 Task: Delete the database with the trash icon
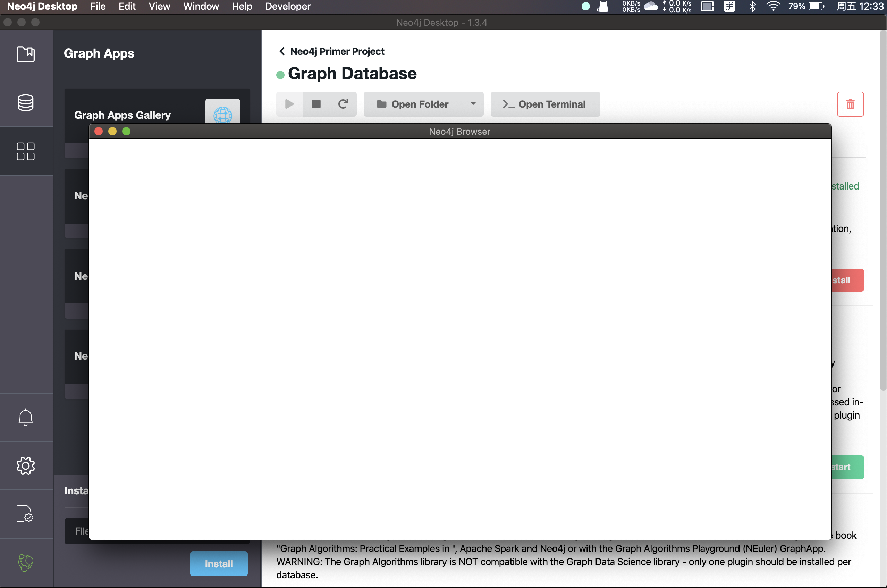tap(850, 104)
